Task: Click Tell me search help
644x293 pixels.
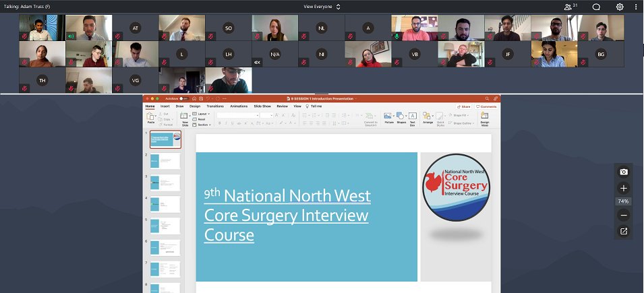Action: [x=314, y=106]
